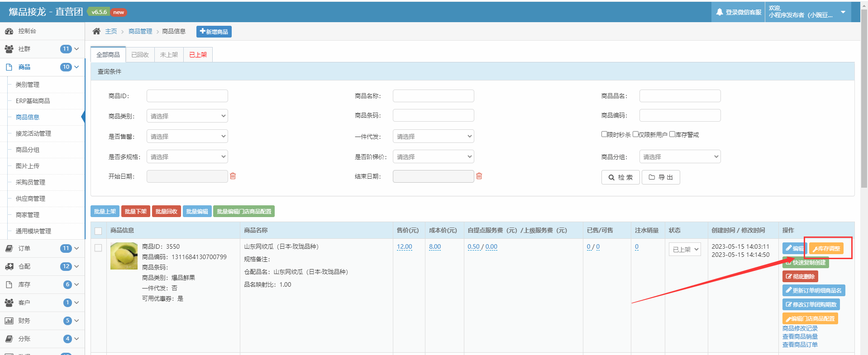Click the green 快速复制创建 button
The height and width of the screenshot is (355, 868).
(x=806, y=262)
